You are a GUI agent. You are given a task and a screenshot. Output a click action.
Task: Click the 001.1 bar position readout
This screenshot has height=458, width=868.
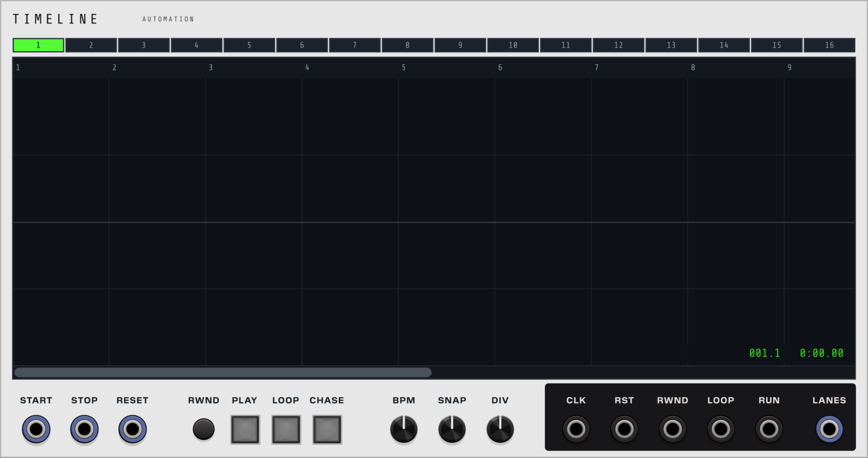coord(765,354)
